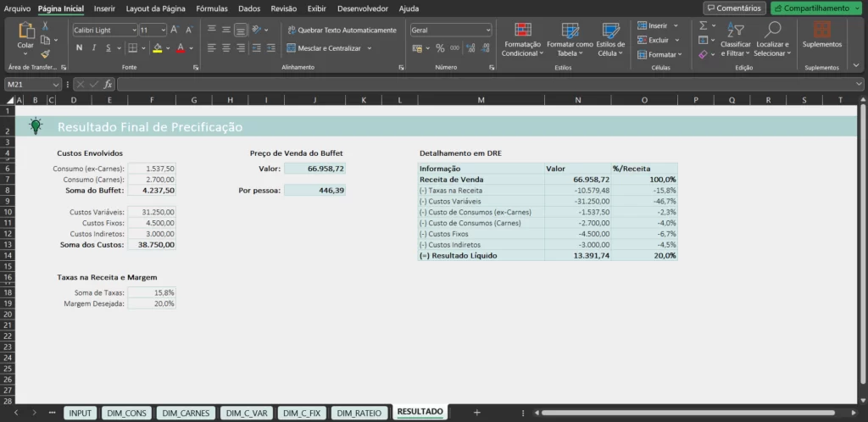Toggle align text right
The height and width of the screenshot is (422, 868).
coord(240,48)
